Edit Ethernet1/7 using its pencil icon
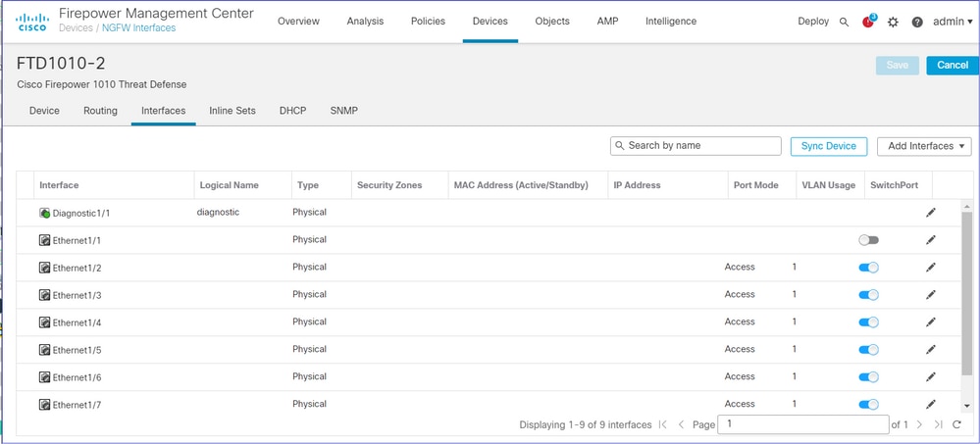This screenshot has height=444, width=980. click(x=931, y=404)
